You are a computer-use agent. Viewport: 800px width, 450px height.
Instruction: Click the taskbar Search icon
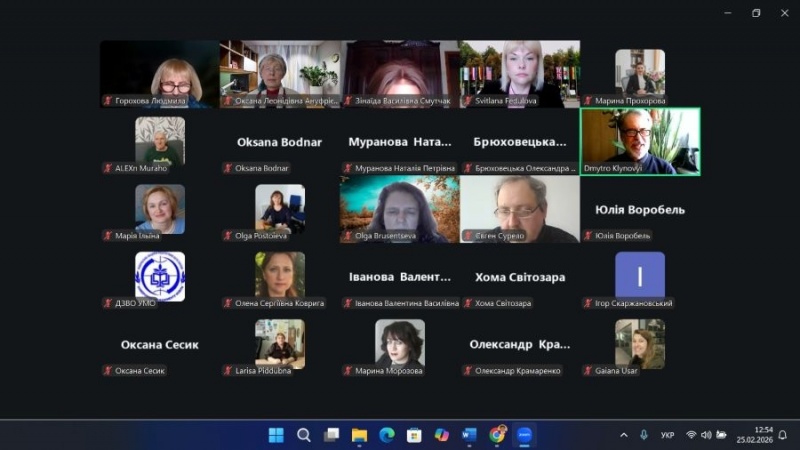click(304, 435)
